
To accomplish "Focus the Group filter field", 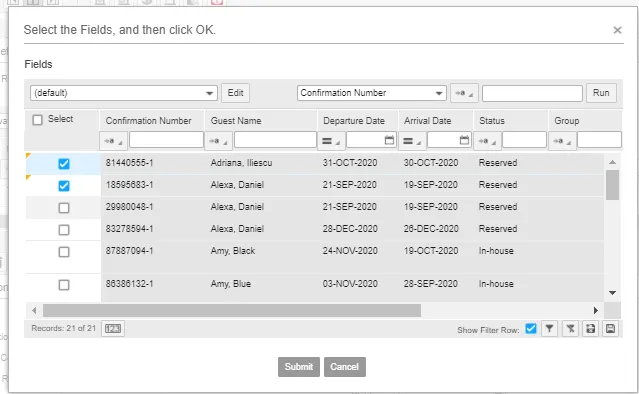I will [599, 140].
